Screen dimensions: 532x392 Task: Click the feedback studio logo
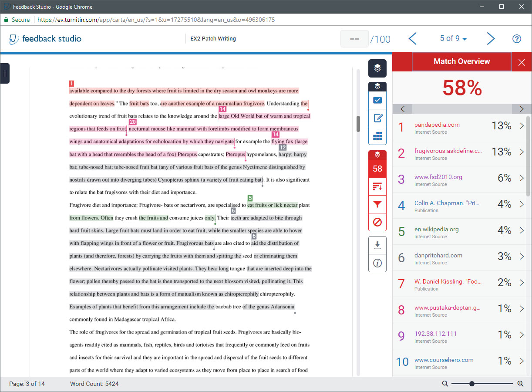tap(45, 39)
